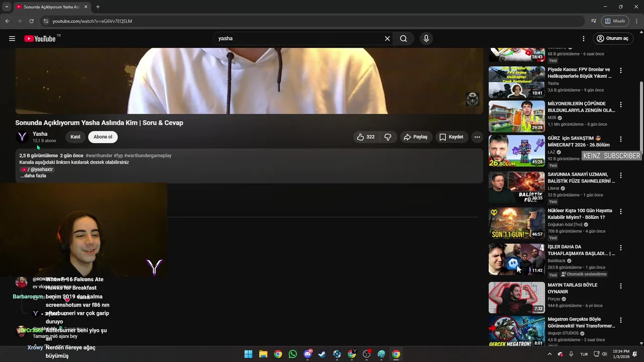Screen dimensions: 644x362
Task: Go back in browser history
Action: (x=7, y=21)
